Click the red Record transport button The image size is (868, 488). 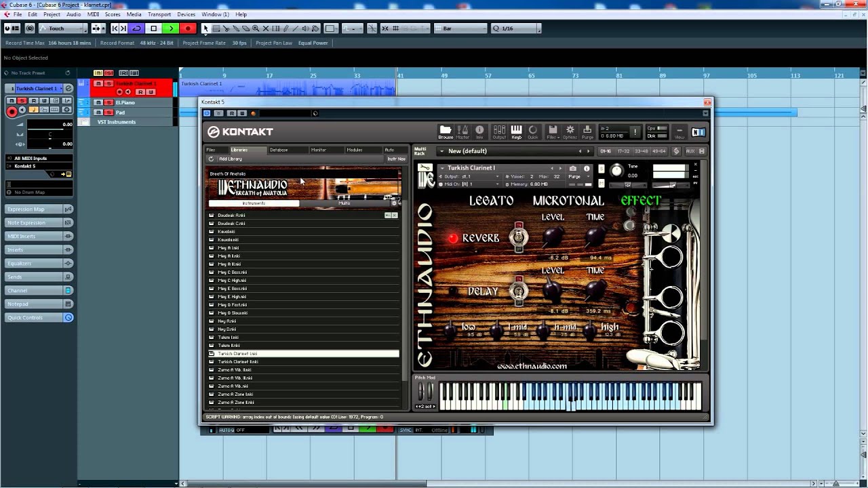[x=188, y=28]
